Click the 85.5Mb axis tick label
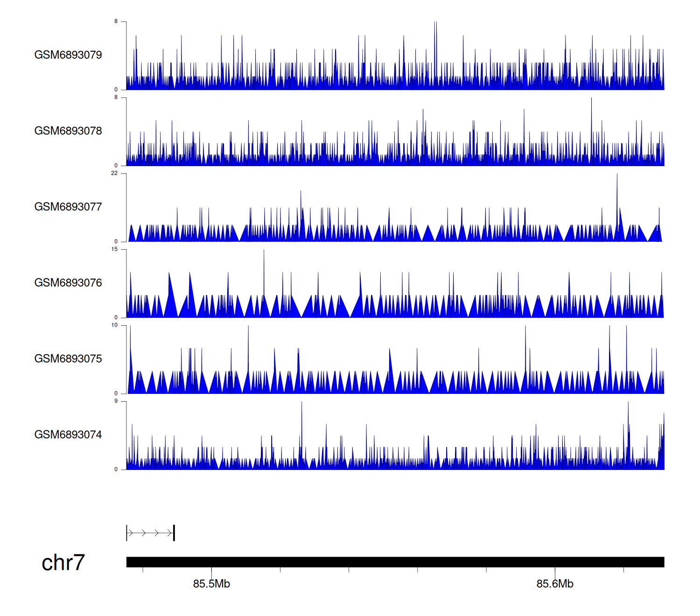The width and height of the screenshot is (700, 616). pos(211,584)
